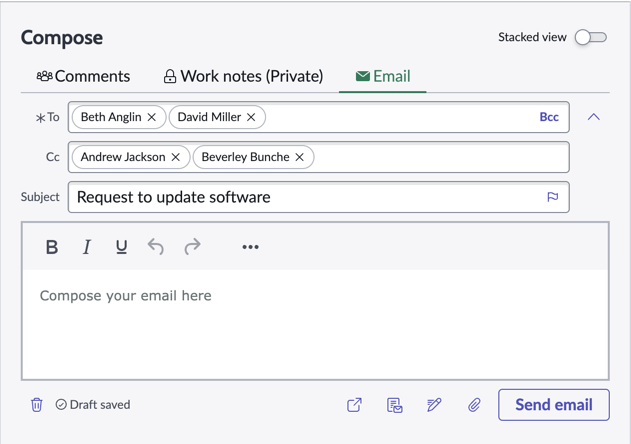
Task: Click in the email body area
Action: click(316, 324)
